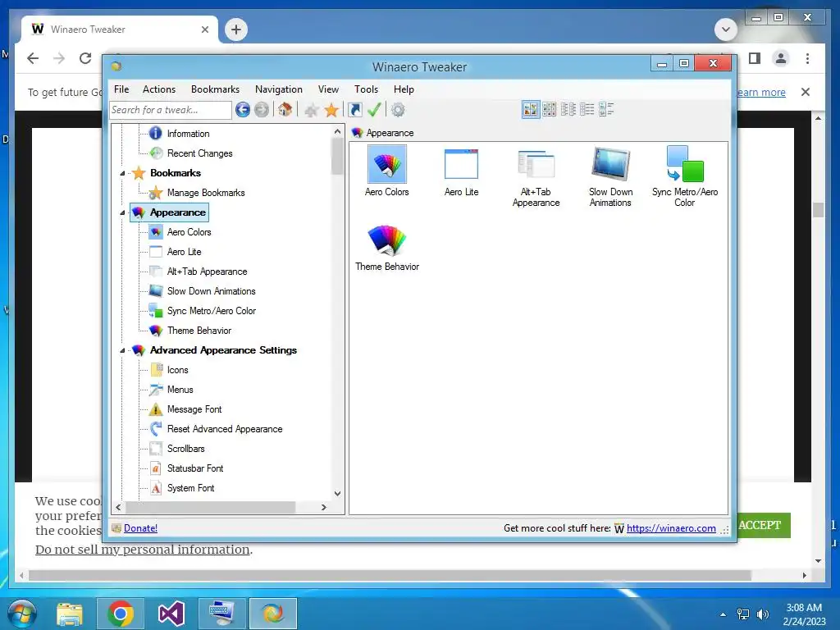Open the File menu
The image size is (840, 630).
(121, 89)
